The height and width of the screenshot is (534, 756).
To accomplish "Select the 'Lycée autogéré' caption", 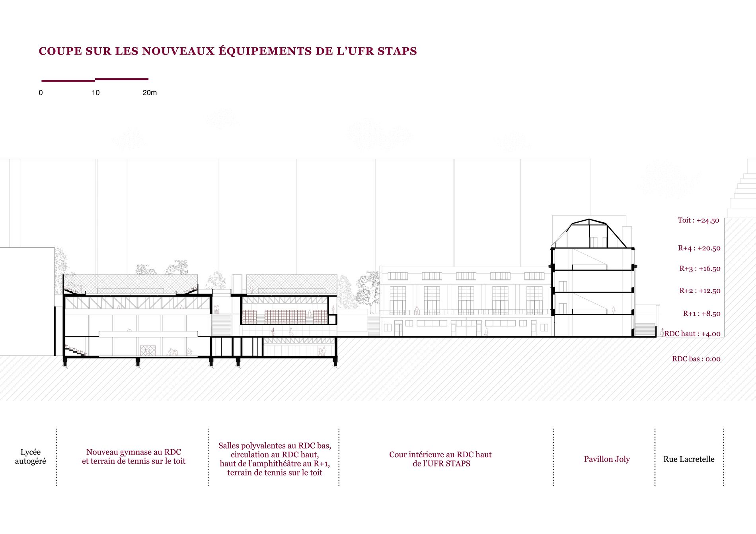I will [x=31, y=456].
